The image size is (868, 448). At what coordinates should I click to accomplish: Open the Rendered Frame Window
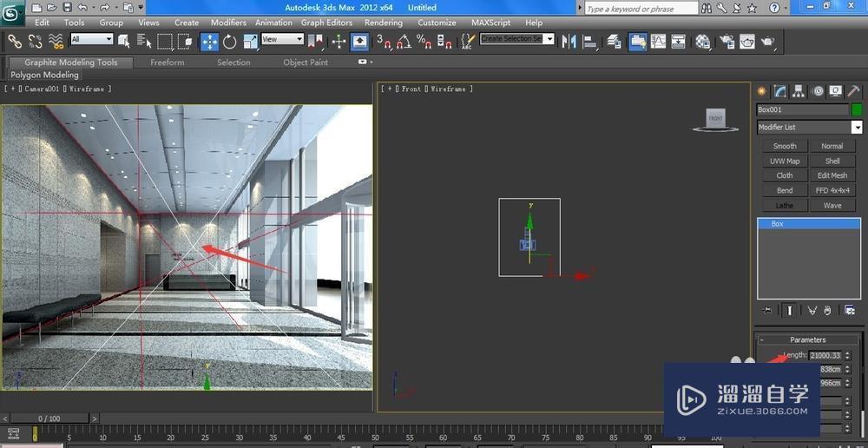tap(746, 42)
